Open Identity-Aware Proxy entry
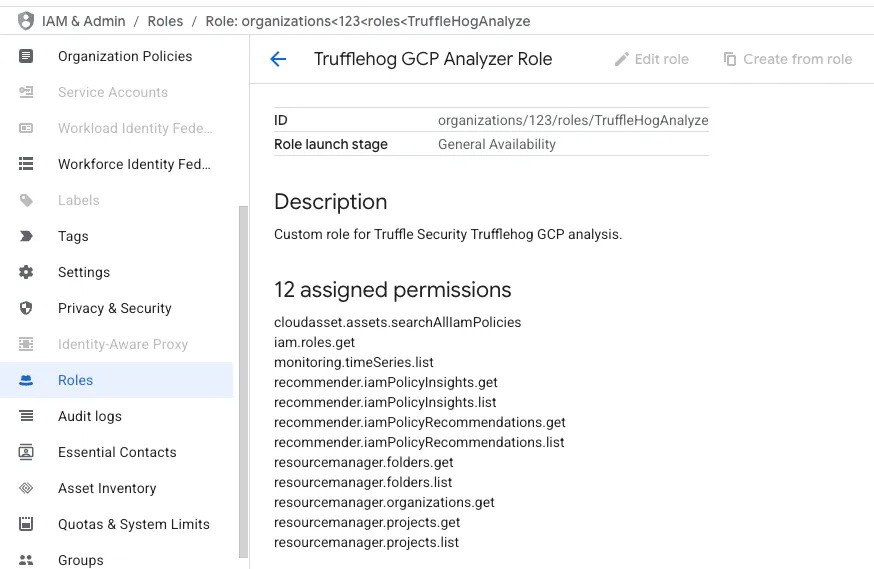 coord(123,344)
